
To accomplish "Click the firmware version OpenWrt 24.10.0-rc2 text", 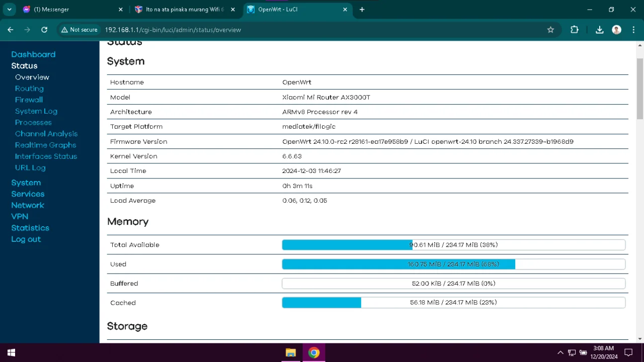I will [x=428, y=141].
